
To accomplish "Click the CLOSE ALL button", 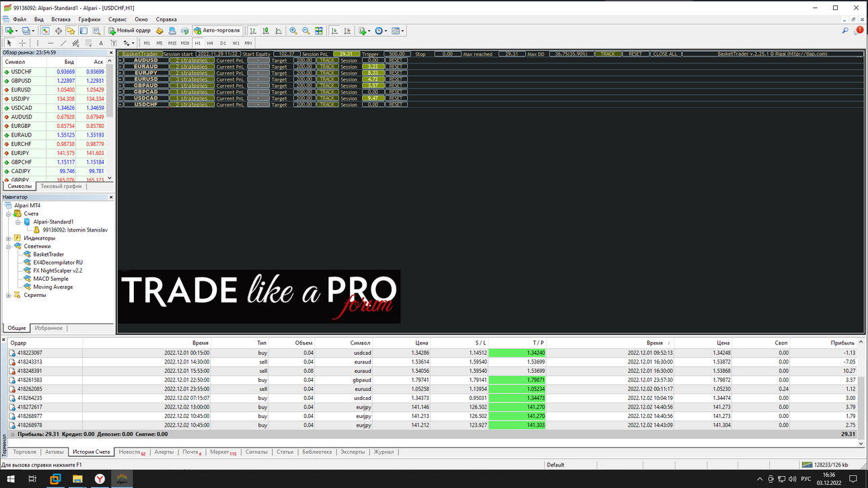I will coord(665,54).
